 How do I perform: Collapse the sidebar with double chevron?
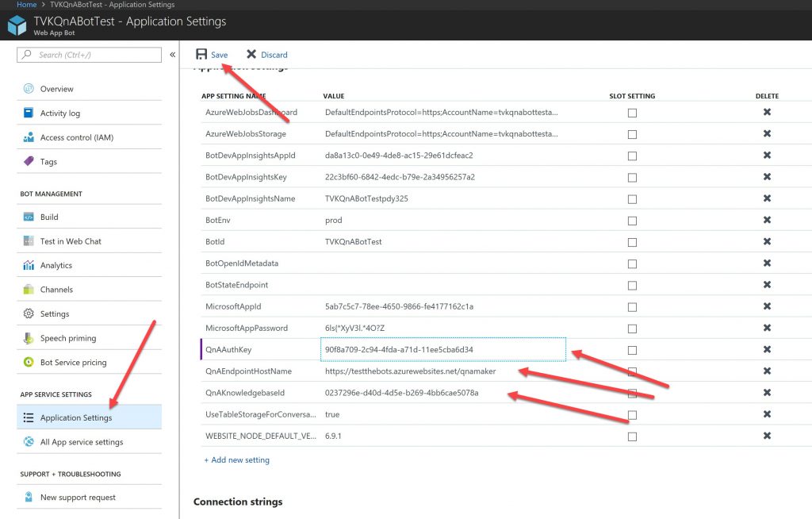172,55
